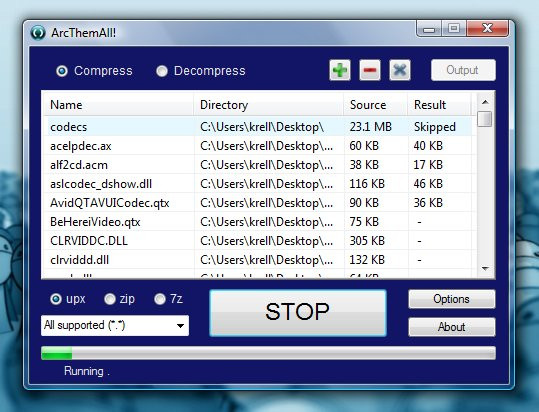Click the green plus add files icon
Image resolution: width=539 pixels, height=412 pixels.
click(340, 70)
